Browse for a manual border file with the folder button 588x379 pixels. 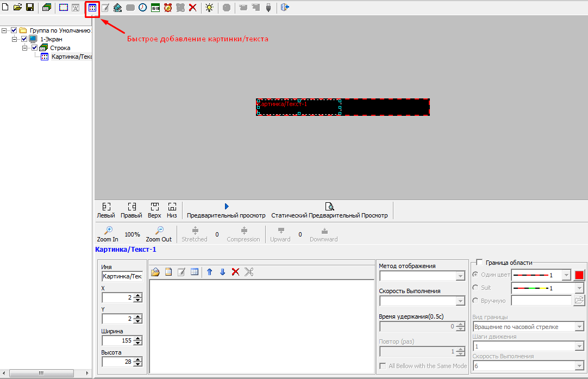(579, 300)
